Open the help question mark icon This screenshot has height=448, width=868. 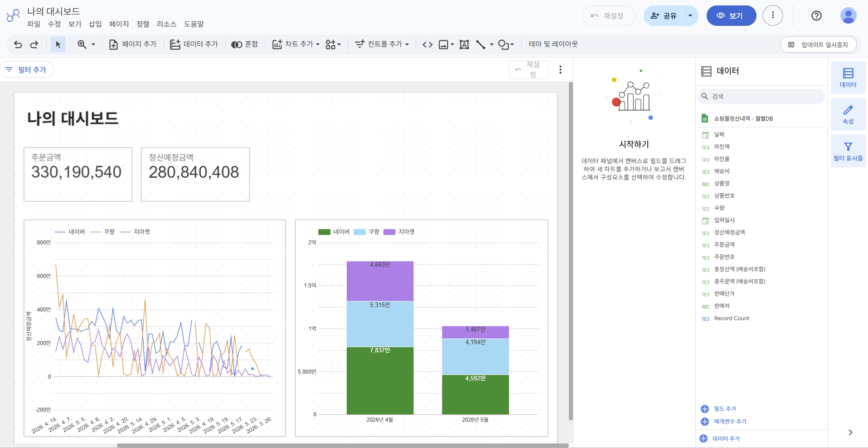coord(816,16)
